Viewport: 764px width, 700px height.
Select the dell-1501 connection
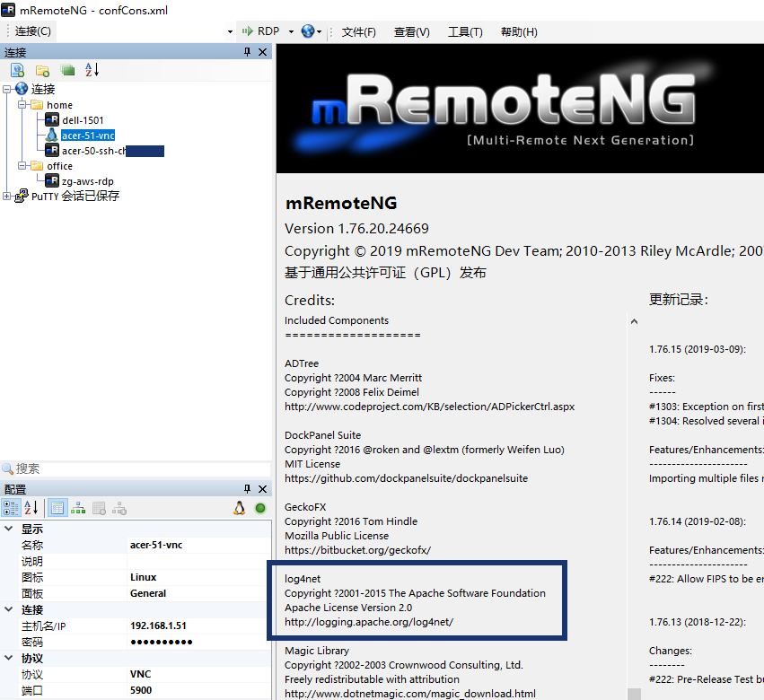coord(83,120)
